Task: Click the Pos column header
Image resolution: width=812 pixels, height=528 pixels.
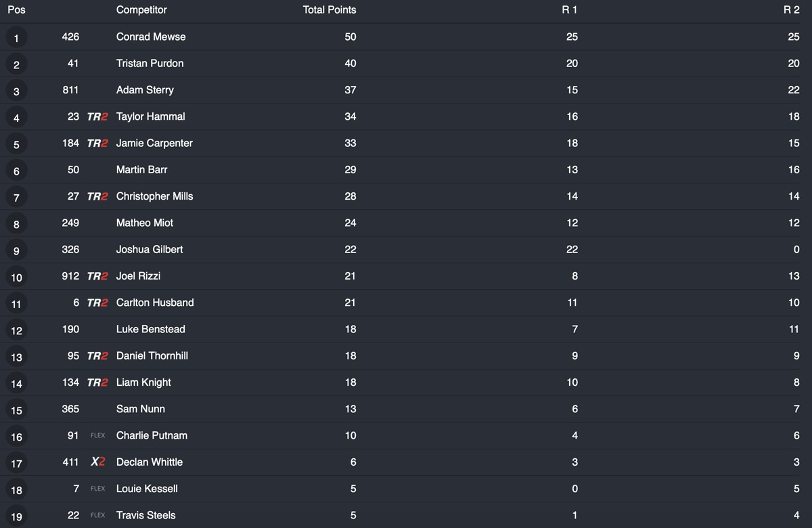Action: pos(16,10)
